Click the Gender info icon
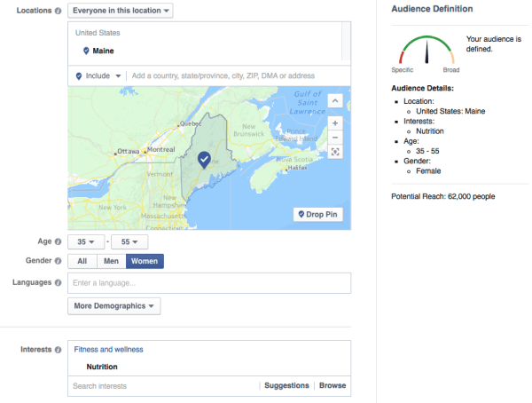Image resolution: width=532 pixels, height=403 pixels. coord(59,261)
